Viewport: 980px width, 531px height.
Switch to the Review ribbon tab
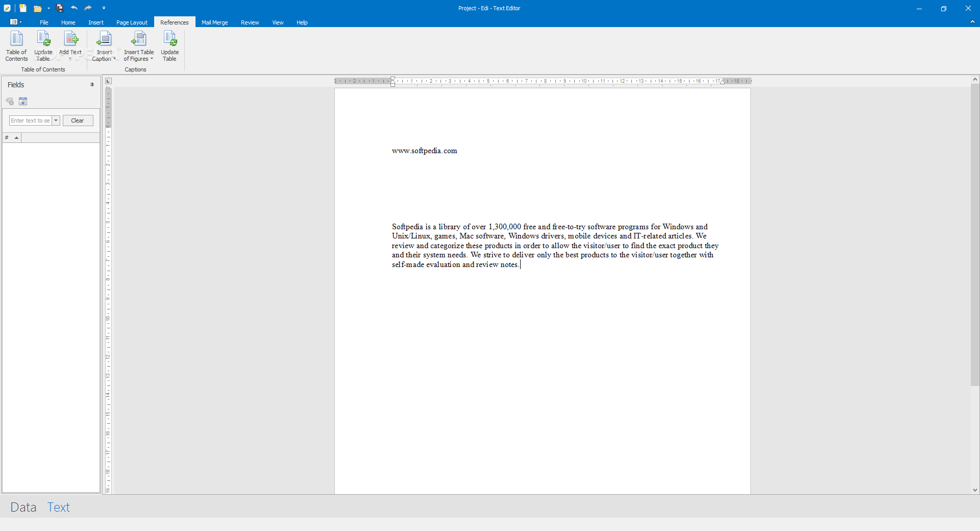[250, 22]
